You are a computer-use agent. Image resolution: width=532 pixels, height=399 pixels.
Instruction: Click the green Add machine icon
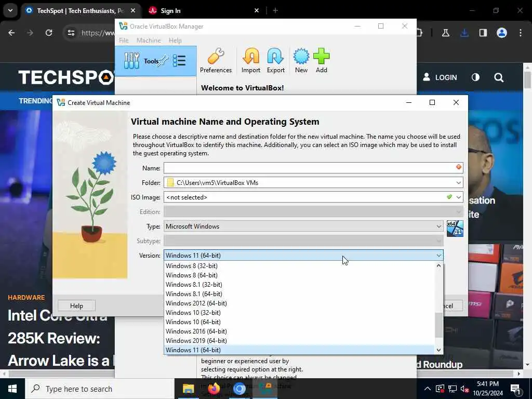(321, 61)
